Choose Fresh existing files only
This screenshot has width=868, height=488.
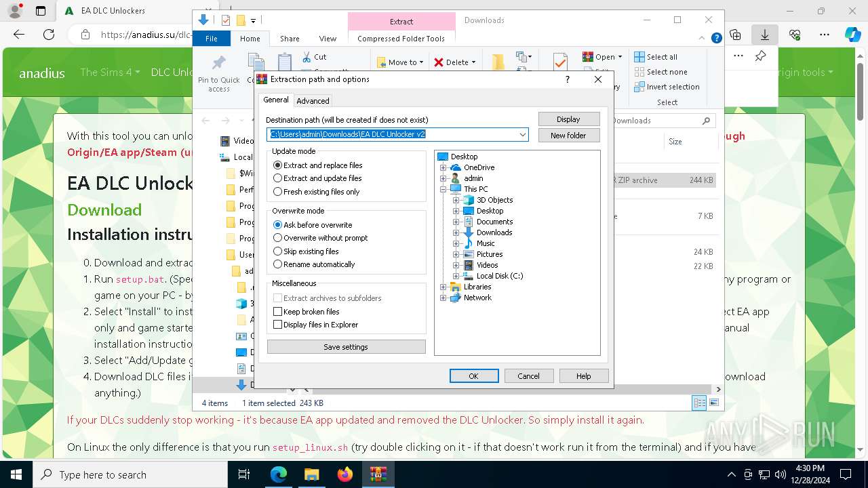[x=317, y=192]
